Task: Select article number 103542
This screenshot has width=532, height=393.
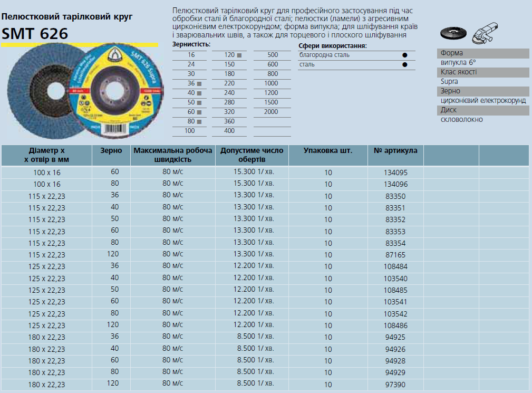Action: coord(395,313)
